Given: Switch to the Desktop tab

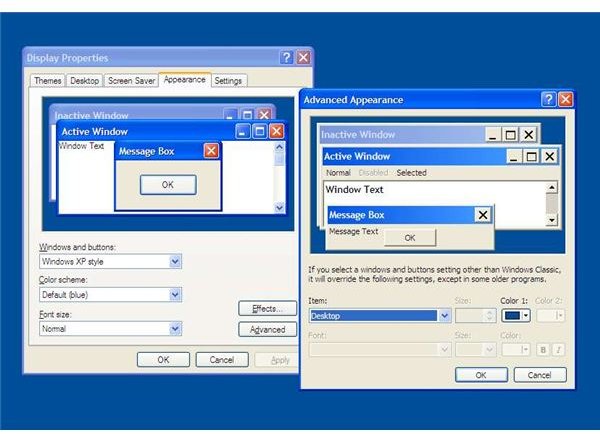Looking at the screenshot, I should coord(85,81).
